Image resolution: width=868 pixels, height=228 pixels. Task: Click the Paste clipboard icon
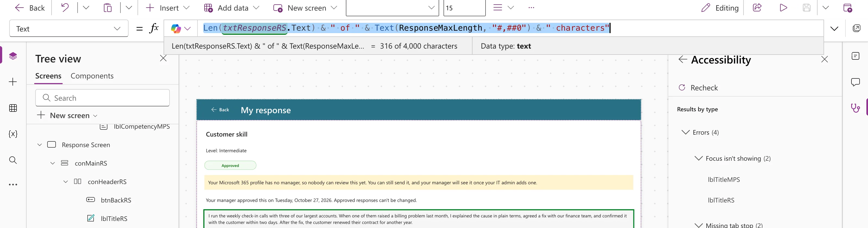point(107,8)
